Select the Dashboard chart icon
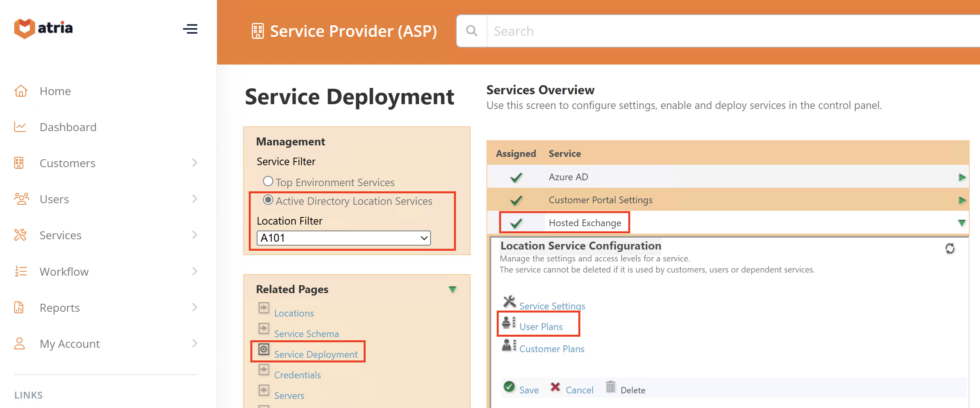This screenshot has height=408, width=980. 21,127
